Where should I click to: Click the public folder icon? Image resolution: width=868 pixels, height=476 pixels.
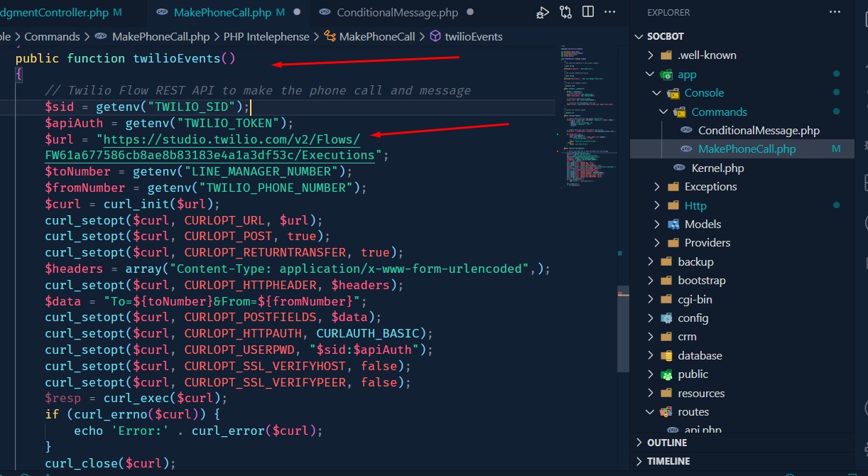666,374
